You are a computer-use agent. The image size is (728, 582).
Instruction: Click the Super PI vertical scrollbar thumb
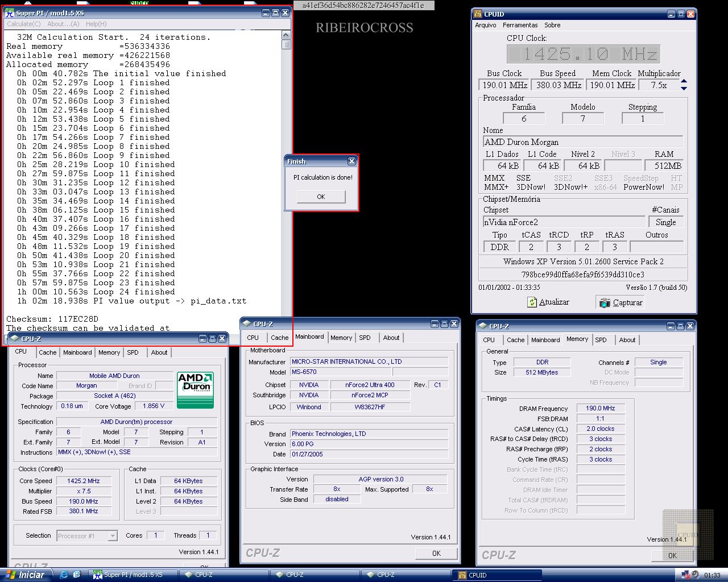point(286,45)
